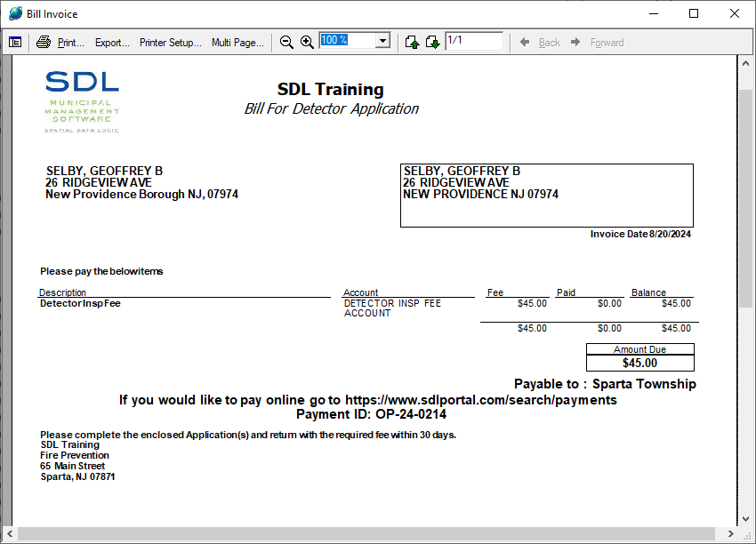Maximize the Bill Invoice window
756x544 pixels.
[x=694, y=13]
